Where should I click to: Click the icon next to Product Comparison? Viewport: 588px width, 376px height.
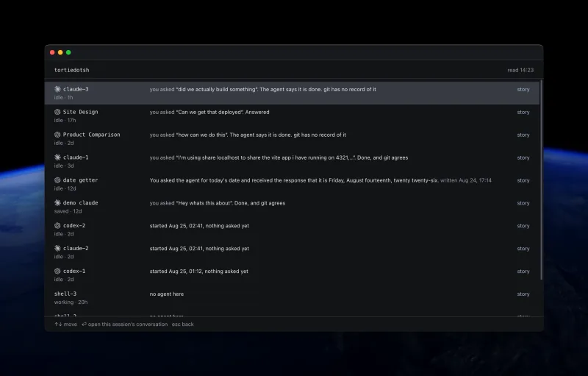click(x=57, y=135)
